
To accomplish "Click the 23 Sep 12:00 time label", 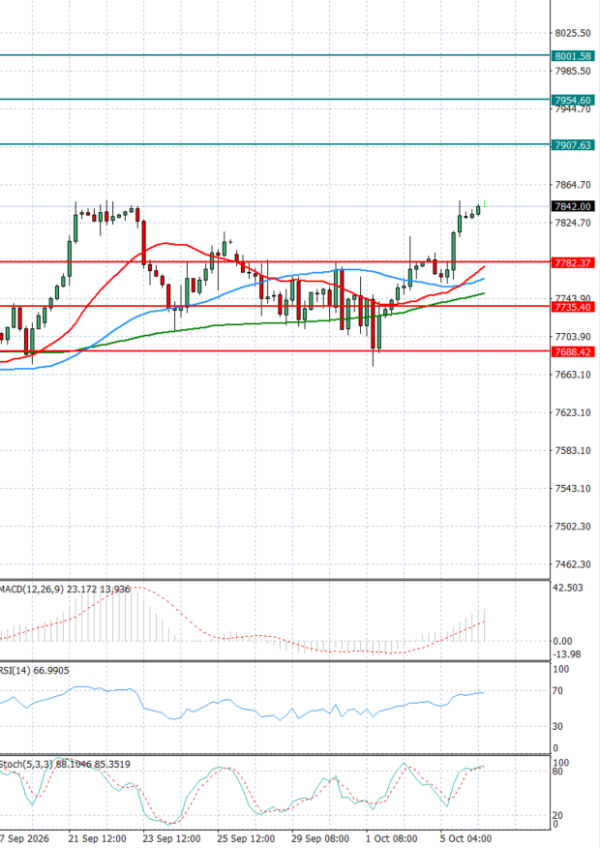I will 172,839.
